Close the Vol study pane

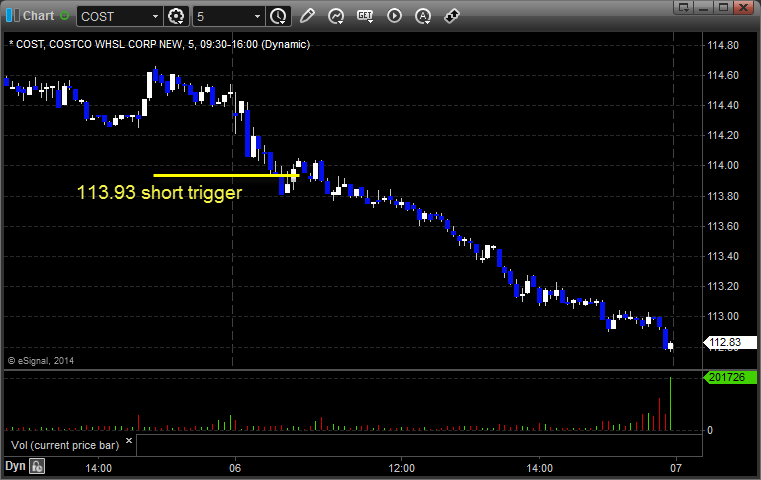tap(129, 441)
